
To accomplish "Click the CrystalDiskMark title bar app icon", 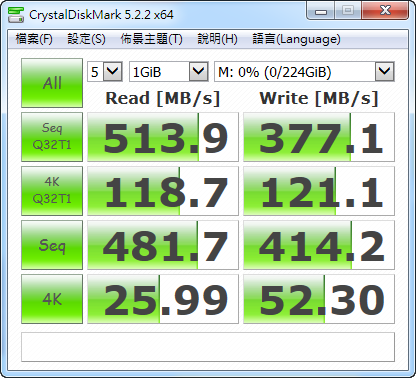I will [16, 14].
